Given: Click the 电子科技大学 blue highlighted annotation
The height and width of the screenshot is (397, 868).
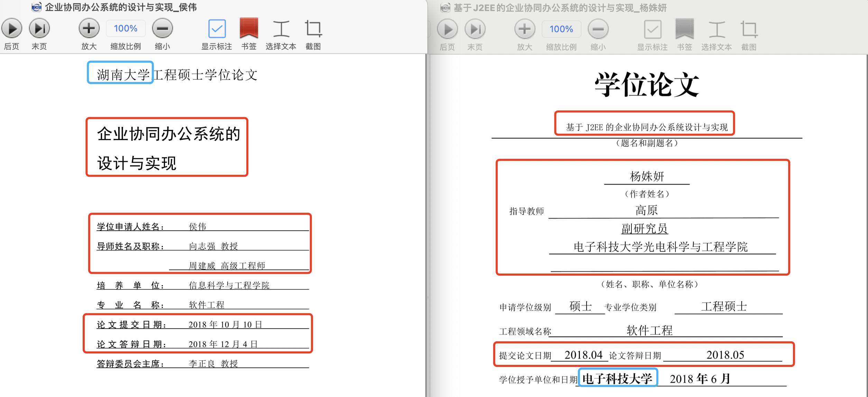Looking at the screenshot, I should pyautogui.click(x=618, y=378).
